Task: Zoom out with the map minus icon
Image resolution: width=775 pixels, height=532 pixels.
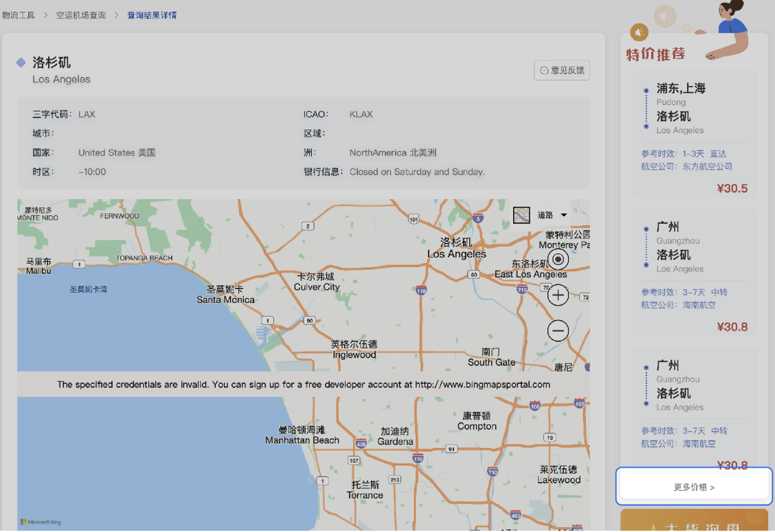Action: point(558,331)
